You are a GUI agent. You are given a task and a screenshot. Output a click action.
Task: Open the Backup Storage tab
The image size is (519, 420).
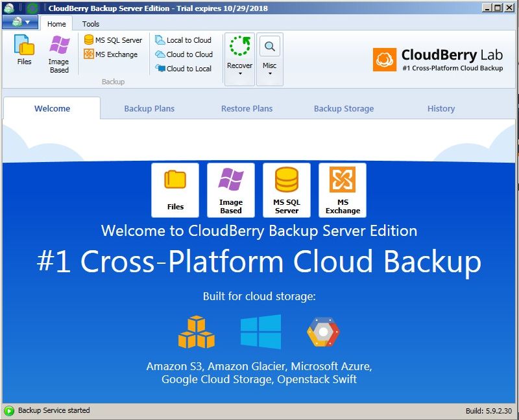[x=344, y=108]
